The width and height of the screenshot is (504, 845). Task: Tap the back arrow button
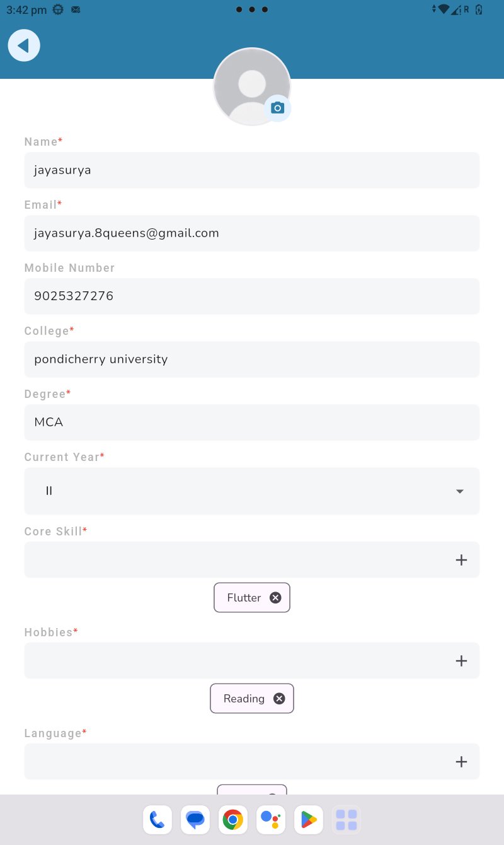[24, 46]
